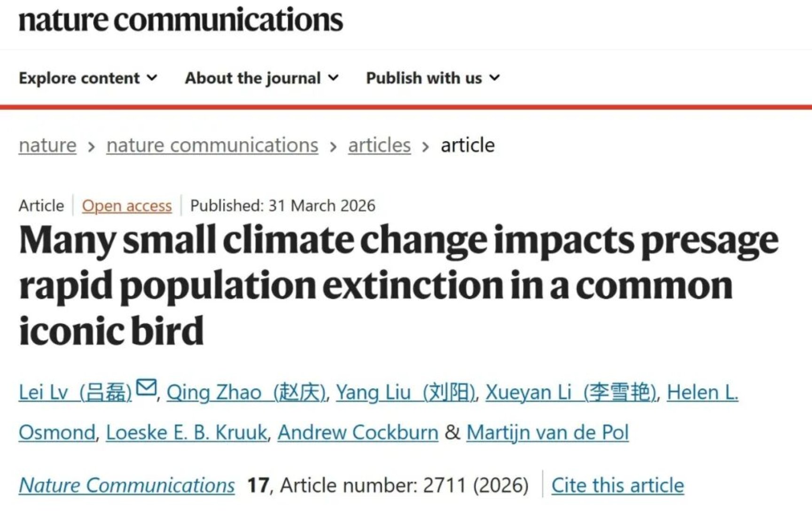Viewport: 812px width, 514px height.
Task: Click the nature communications logo
Action: click(181, 20)
